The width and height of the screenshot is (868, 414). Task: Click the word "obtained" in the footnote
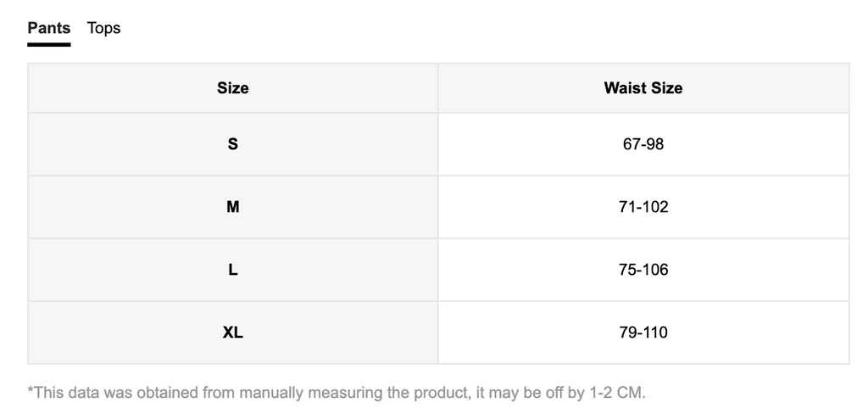168,393
